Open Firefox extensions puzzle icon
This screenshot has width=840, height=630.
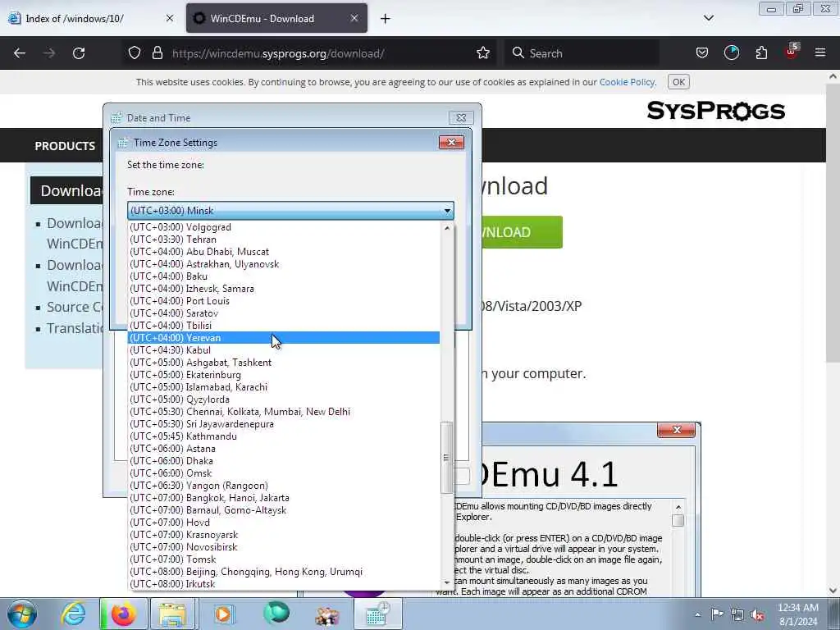[761, 53]
